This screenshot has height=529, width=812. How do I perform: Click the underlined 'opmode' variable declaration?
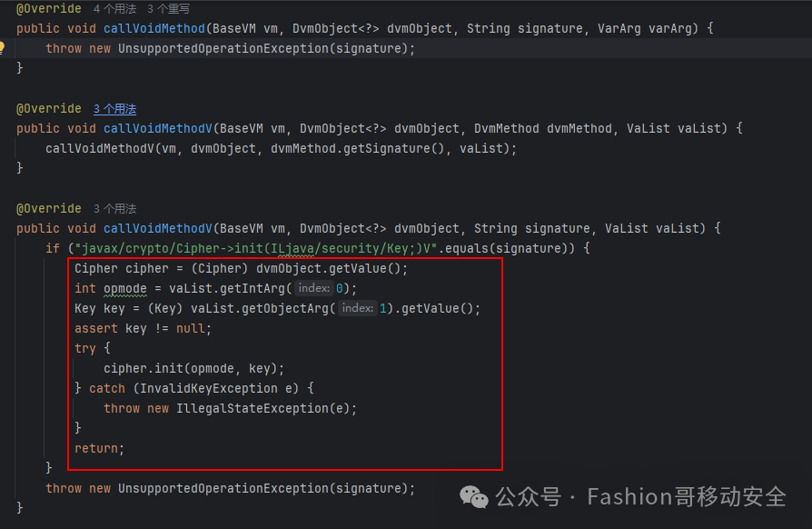[x=125, y=289]
